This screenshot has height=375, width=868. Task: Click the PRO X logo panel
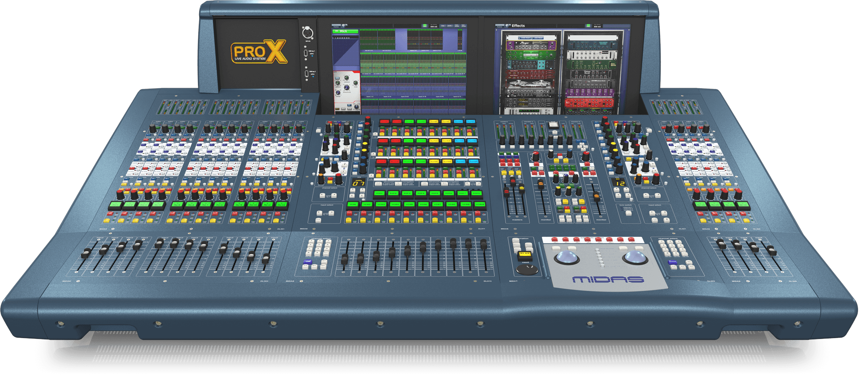[x=259, y=52]
